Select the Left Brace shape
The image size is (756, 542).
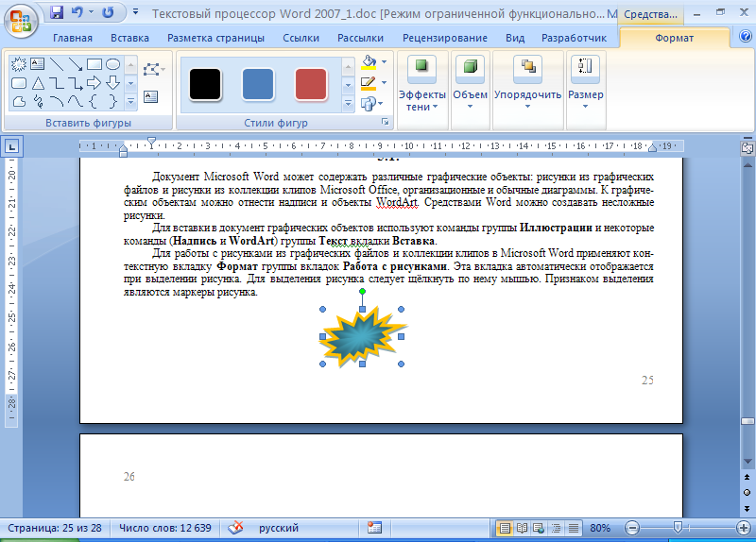pos(94,101)
